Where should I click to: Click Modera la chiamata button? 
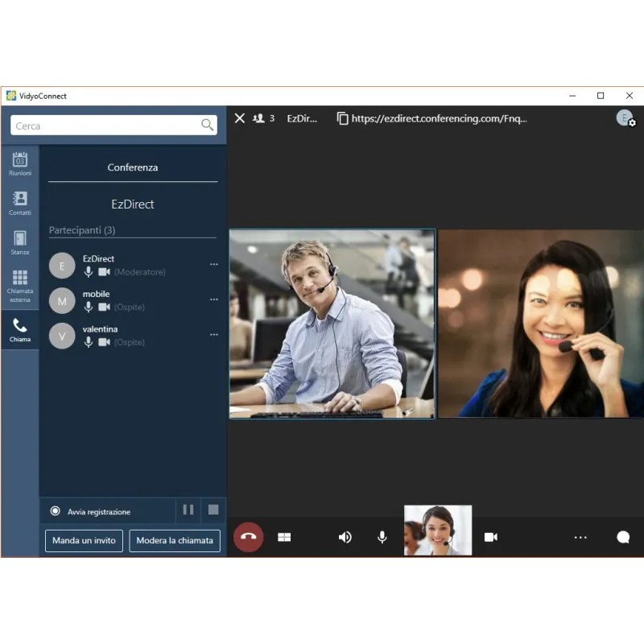tap(175, 540)
